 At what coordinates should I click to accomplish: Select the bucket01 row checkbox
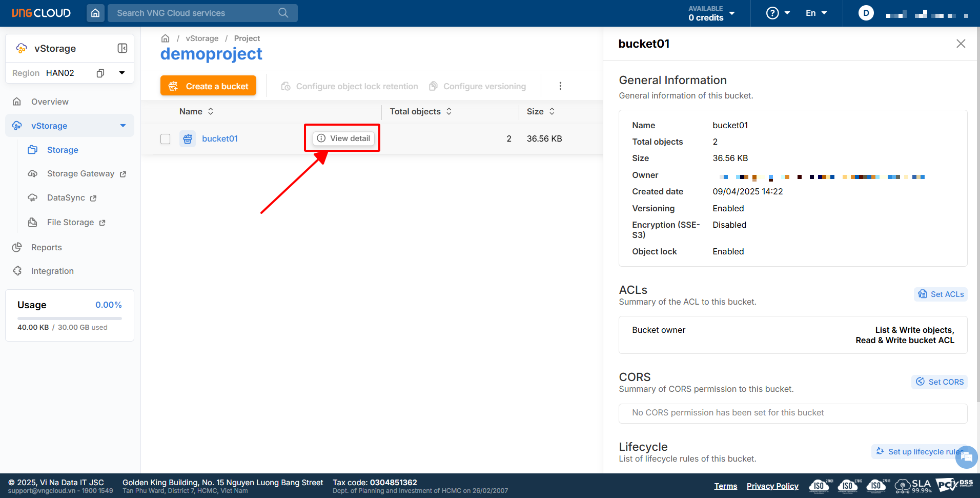(165, 139)
